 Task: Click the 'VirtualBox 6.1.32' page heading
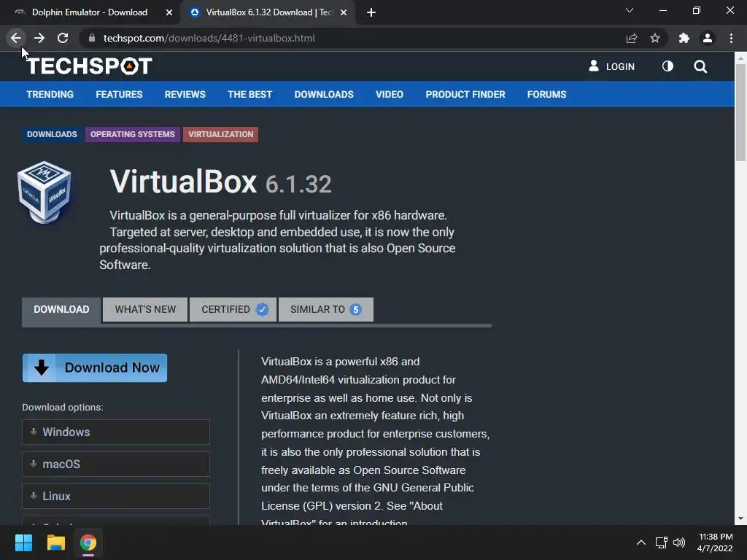[x=220, y=182]
